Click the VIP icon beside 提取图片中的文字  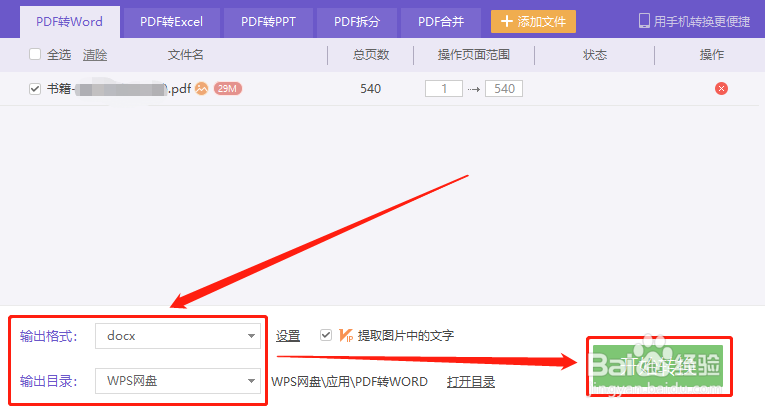click(345, 336)
